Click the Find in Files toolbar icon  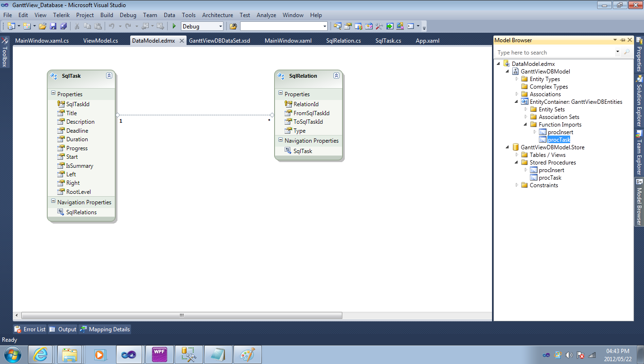233,27
